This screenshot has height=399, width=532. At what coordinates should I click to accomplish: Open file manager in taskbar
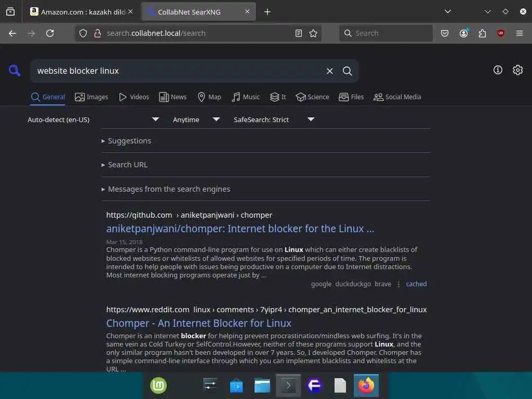coord(262,386)
